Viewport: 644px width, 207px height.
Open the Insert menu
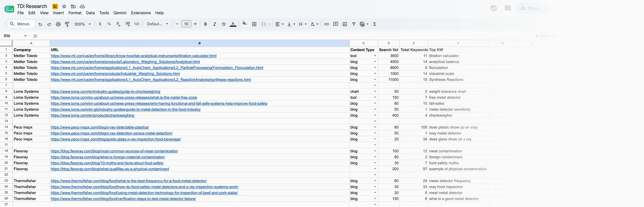tap(58, 13)
